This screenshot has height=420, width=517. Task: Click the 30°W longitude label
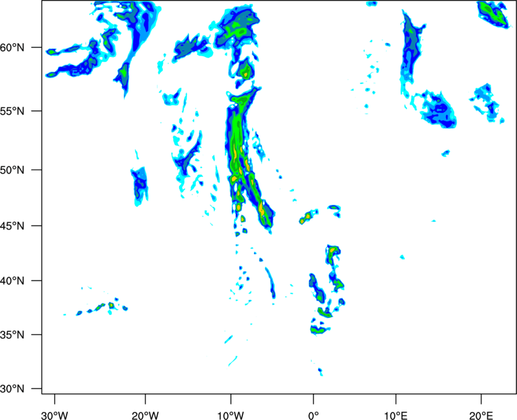(54, 415)
